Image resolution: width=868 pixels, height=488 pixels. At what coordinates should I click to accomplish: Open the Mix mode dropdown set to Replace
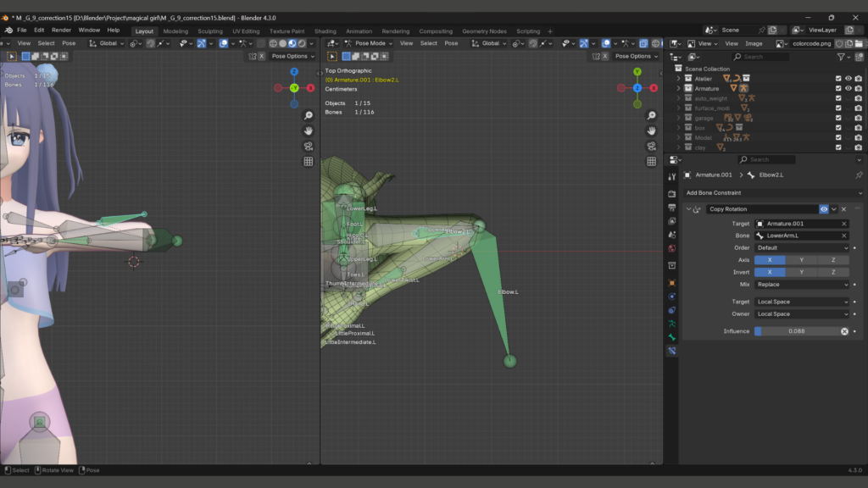[802, 285]
